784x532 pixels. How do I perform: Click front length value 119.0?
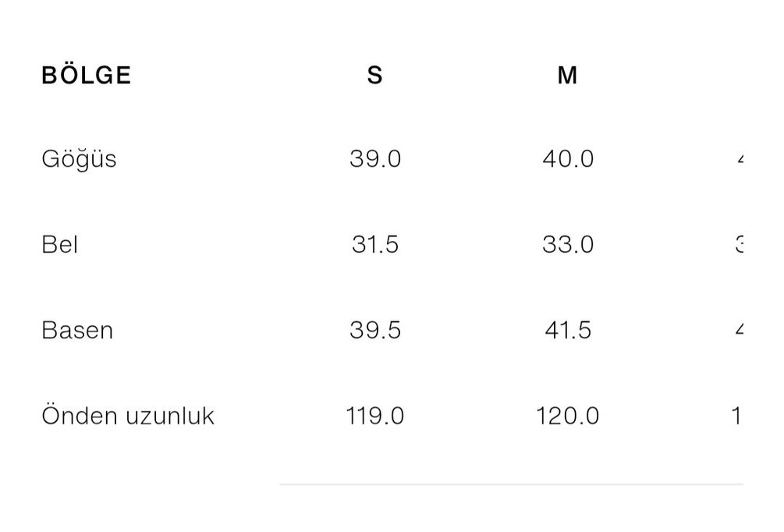pyautogui.click(x=375, y=416)
